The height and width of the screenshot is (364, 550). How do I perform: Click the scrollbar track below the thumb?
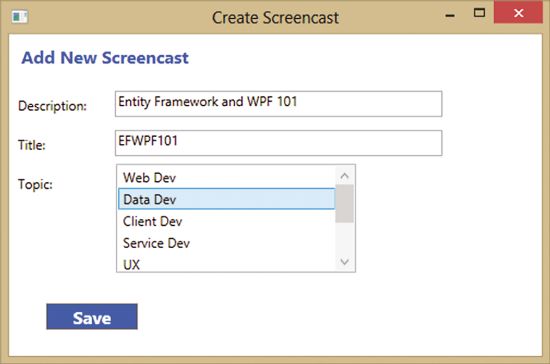344,238
